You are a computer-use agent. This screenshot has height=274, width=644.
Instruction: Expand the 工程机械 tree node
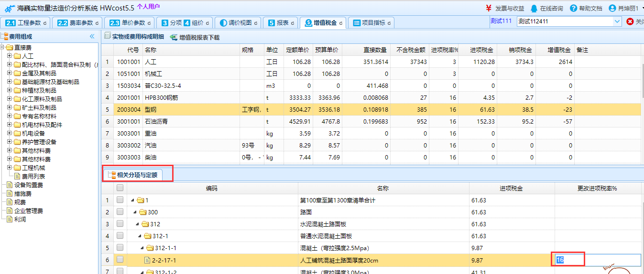(x=10, y=168)
